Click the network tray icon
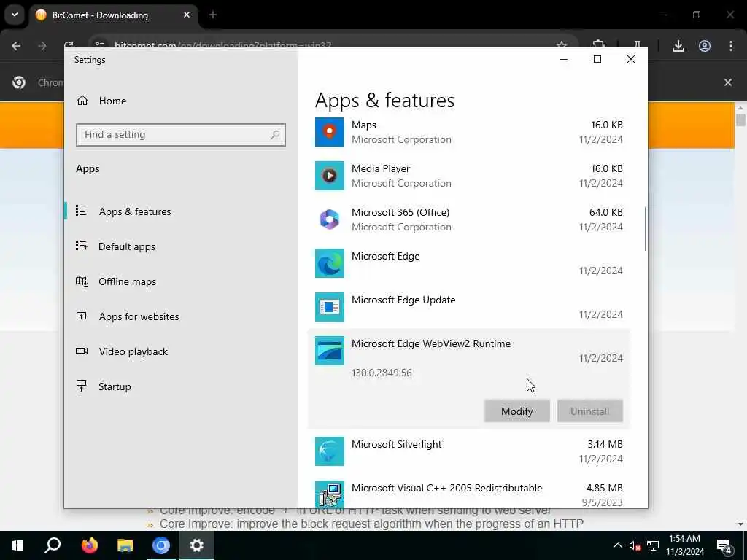This screenshot has width=747, height=560. pyautogui.click(x=653, y=545)
